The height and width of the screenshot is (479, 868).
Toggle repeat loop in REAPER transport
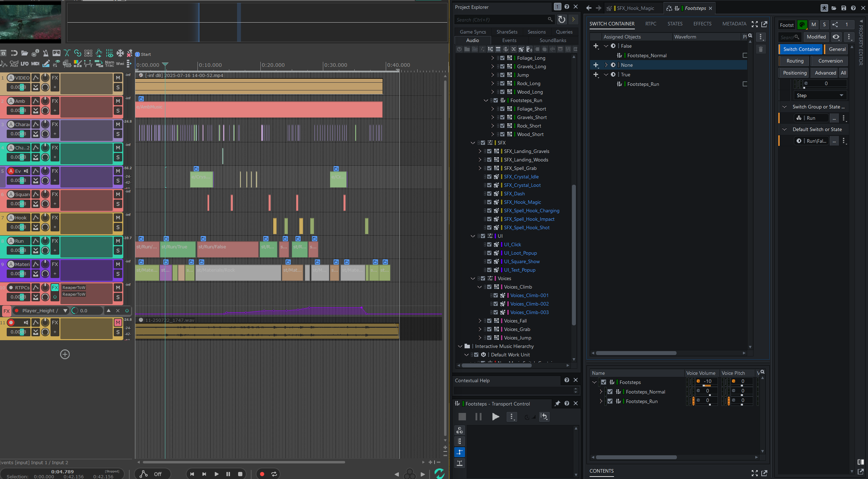pos(274,474)
